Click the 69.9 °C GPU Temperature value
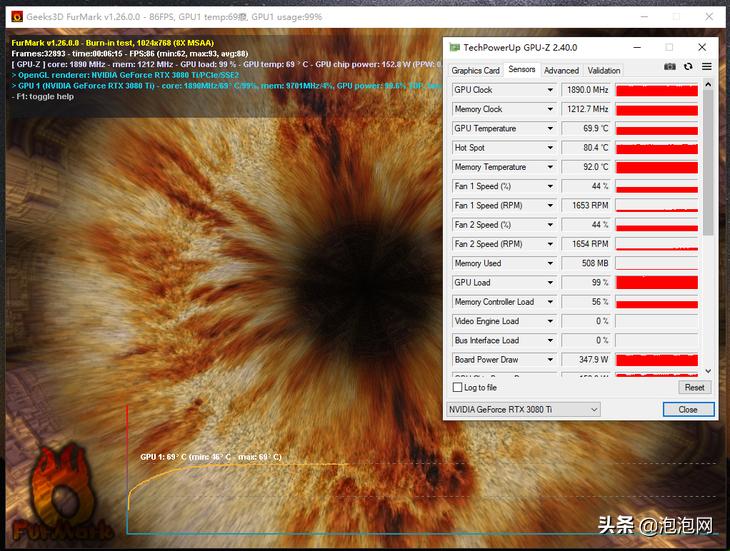 [587, 128]
